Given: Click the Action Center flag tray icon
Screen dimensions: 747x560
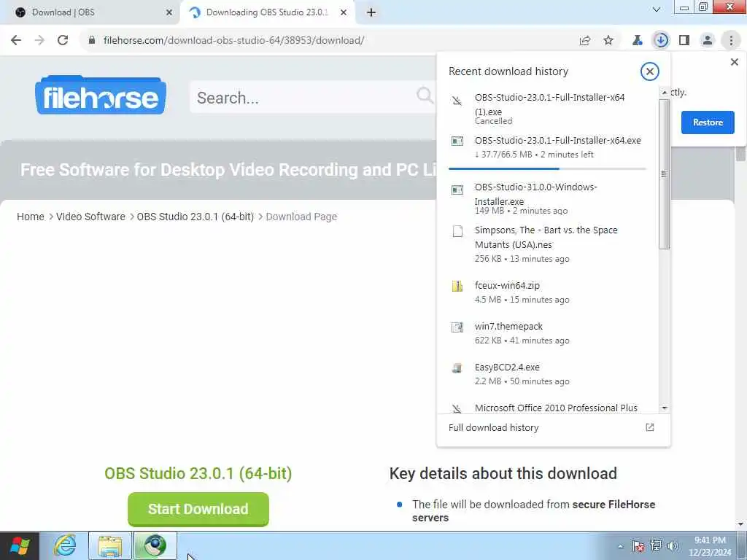Looking at the screenshot, I should point(638,546).
